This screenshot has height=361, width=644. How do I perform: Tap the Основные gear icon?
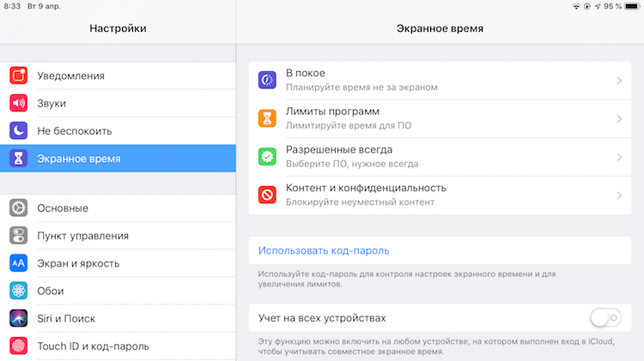(19, 208)
